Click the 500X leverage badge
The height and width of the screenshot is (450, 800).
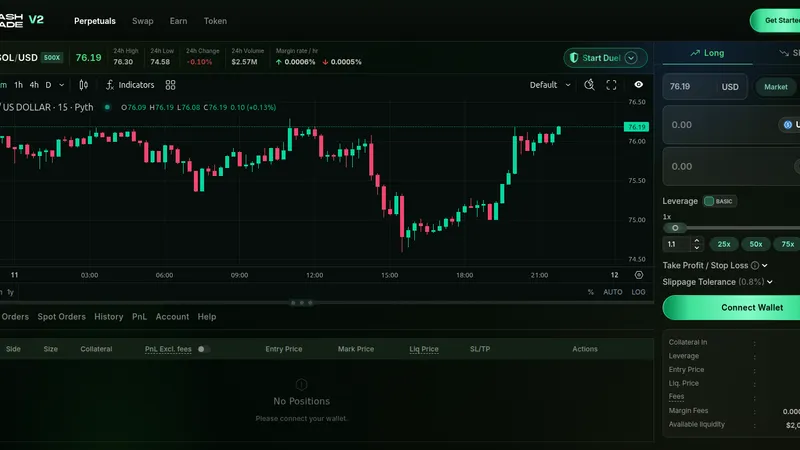coord(52,58)
